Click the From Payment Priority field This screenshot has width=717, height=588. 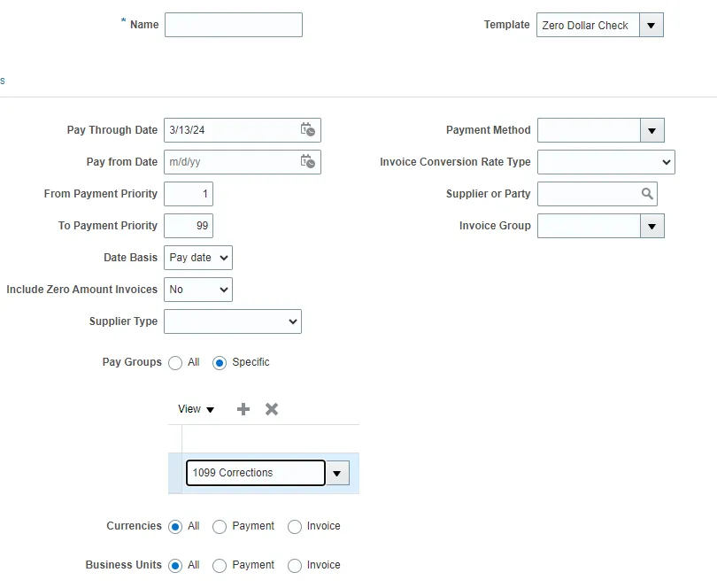click(189, 194)
